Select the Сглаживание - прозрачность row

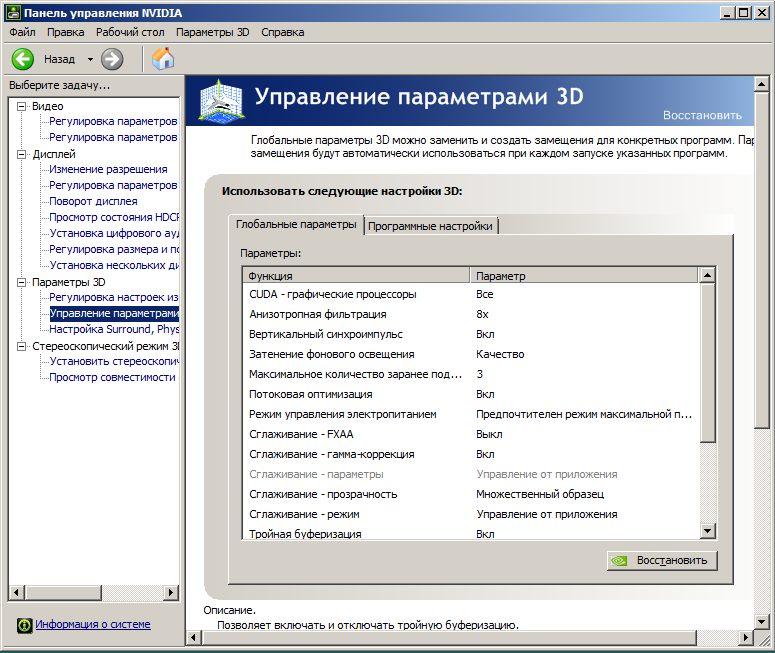click(x=471, y=494)
